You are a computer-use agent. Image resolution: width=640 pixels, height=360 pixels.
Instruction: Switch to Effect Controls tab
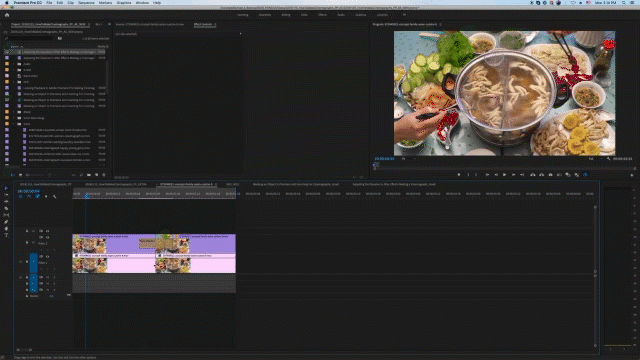click(203, 24)
